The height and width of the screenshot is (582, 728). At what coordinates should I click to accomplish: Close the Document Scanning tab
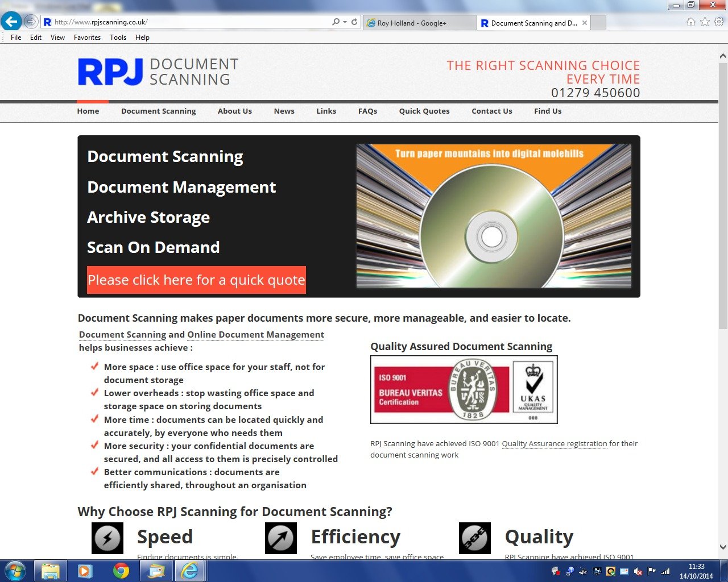[x=585, y=23]
